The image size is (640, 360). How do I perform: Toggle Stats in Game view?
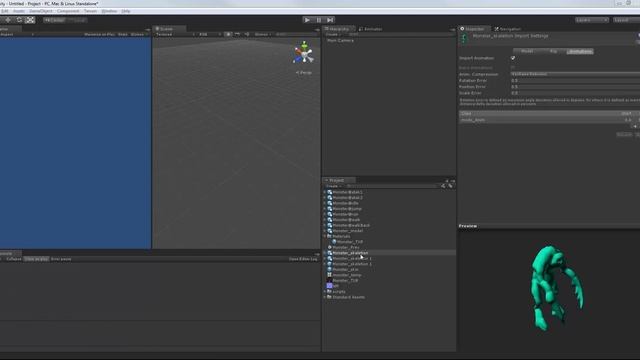[x=122, y=34]
